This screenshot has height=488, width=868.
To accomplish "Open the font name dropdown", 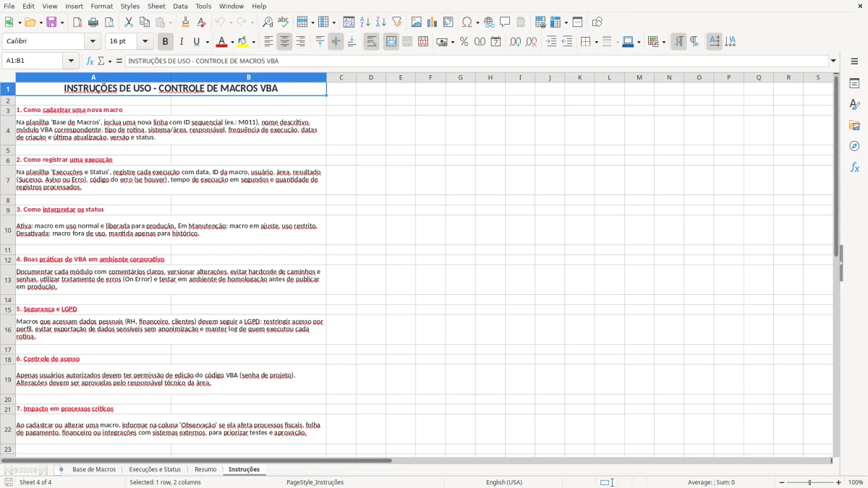I will tap(93, 42).
